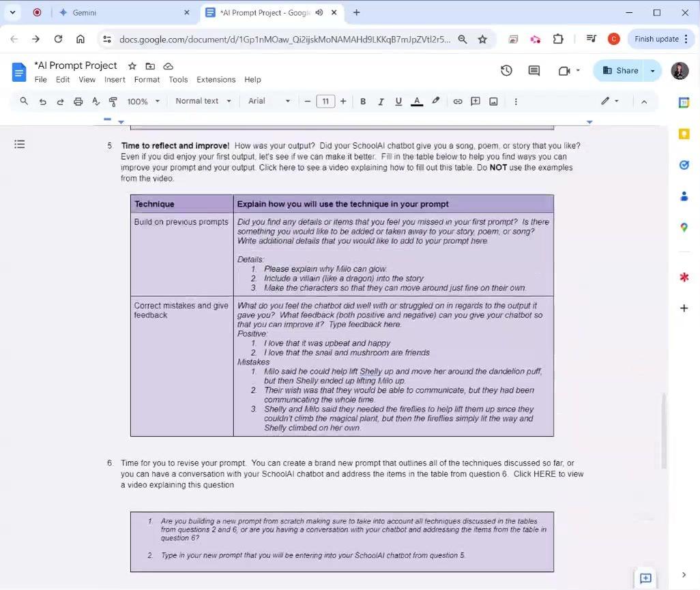This screenshot has width=700, height=590.
Task: Decrease the font size
Action: pyautogui.click(x=307, y=102)
